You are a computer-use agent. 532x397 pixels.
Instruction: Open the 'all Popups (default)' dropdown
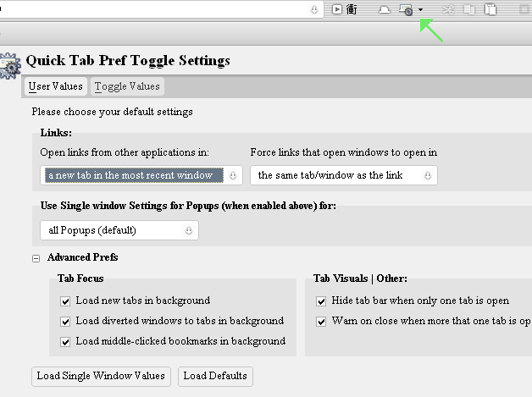pos(119,230)
